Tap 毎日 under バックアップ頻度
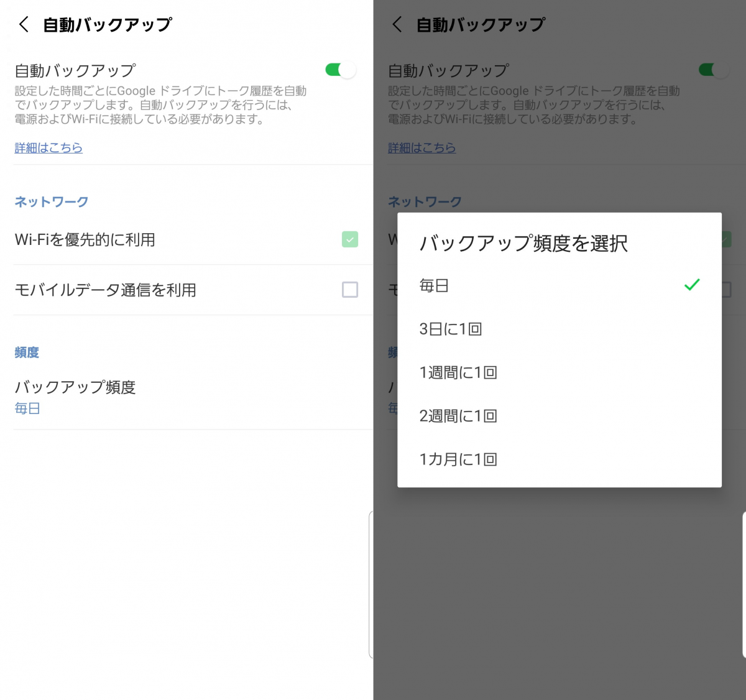This screenshot has width=746, height=700. (x=27, y=408)
